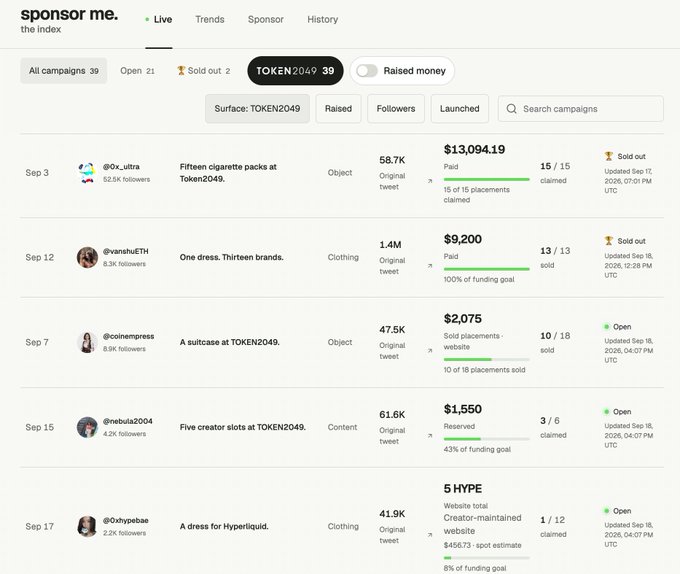
Task: Filter by Sold out campaigns
Action: pyautogui.click(x=203, y=71)
